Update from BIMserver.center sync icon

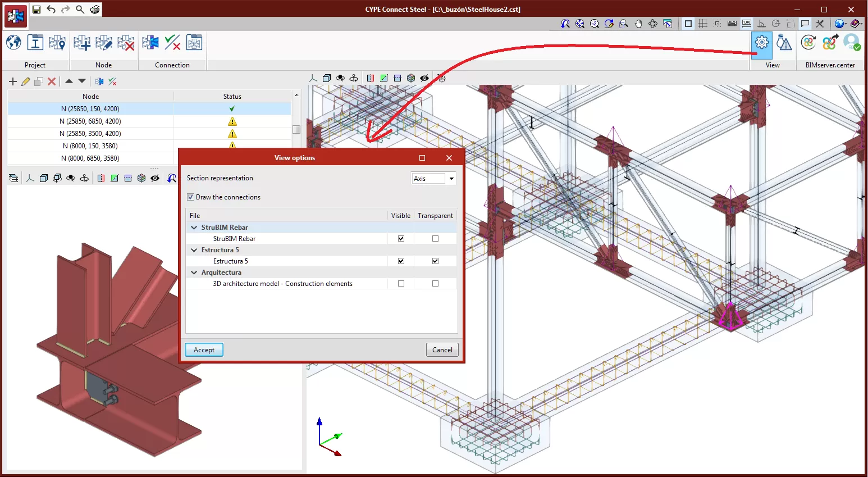coord(808,43)
